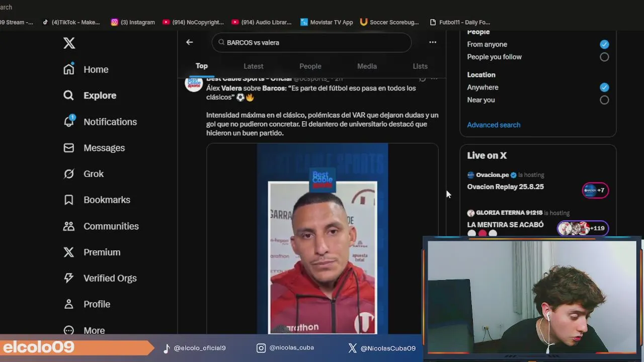
Task: Click the +7 listeners badge
Action: tap(595, 190)
